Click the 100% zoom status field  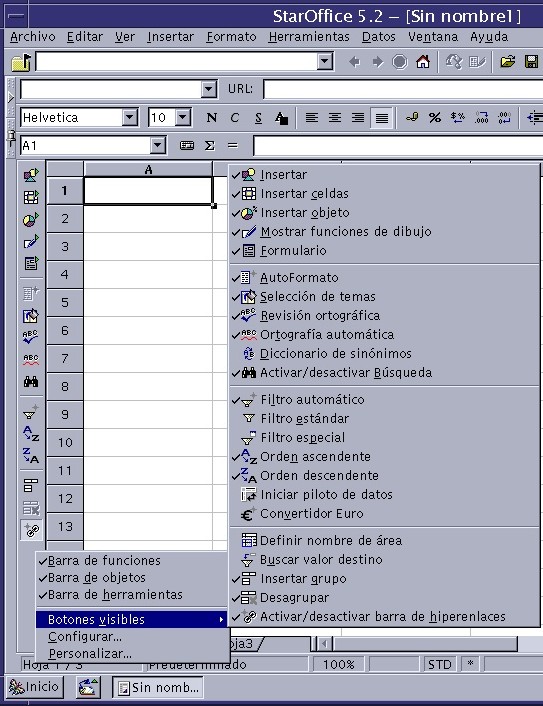click(x=339, y=665)
